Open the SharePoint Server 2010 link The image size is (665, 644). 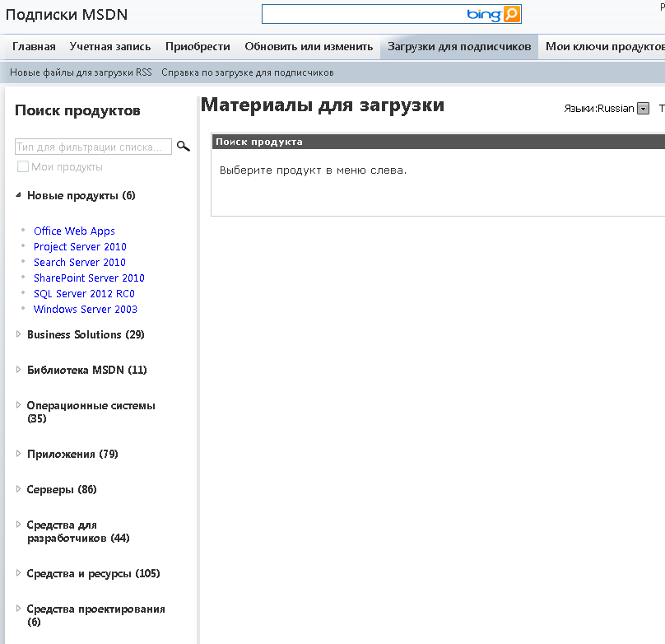[89, 278]
